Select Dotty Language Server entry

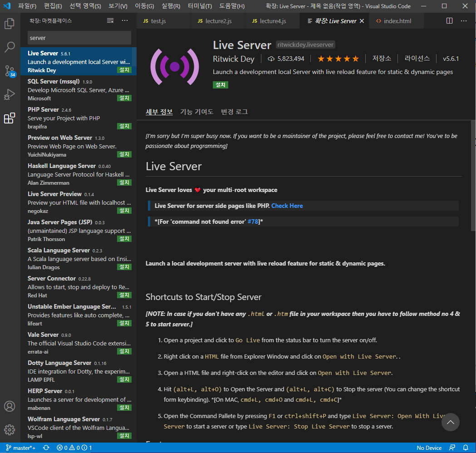pyautogui.click(x=79, y=371)
